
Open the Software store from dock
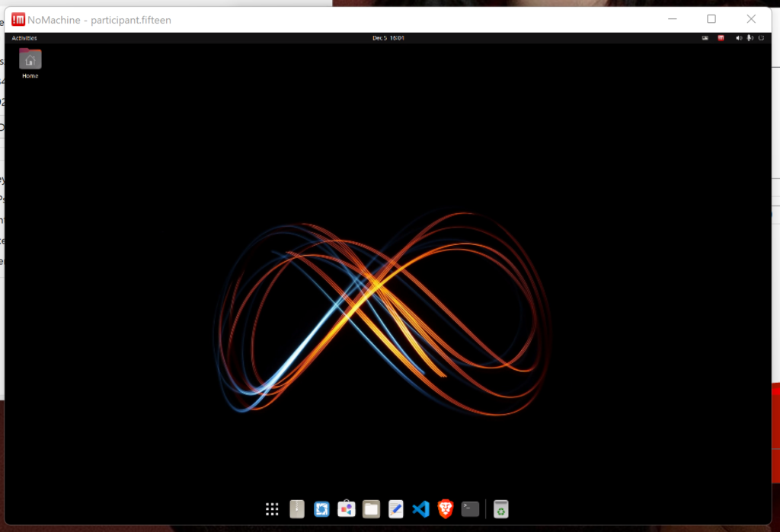347,509
